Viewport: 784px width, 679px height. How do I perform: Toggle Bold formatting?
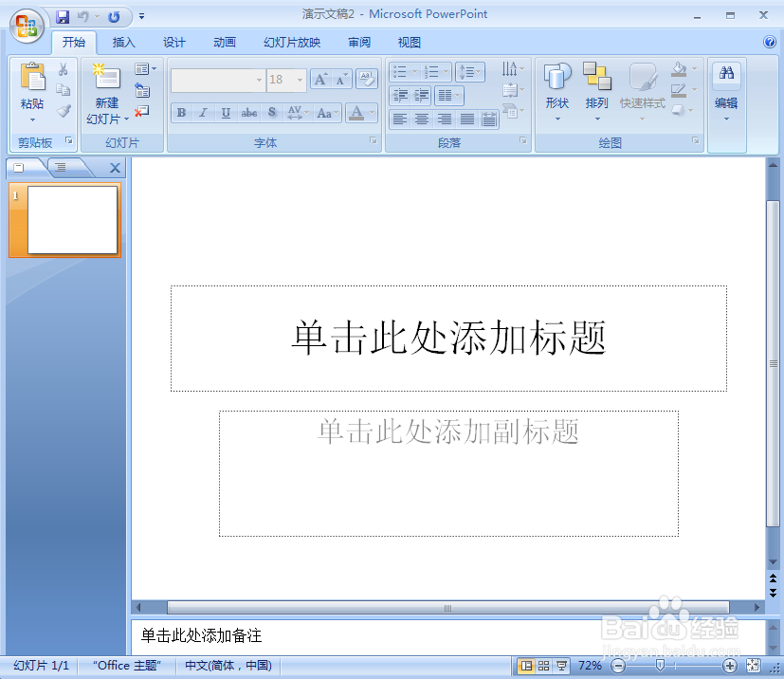[181, 113]
